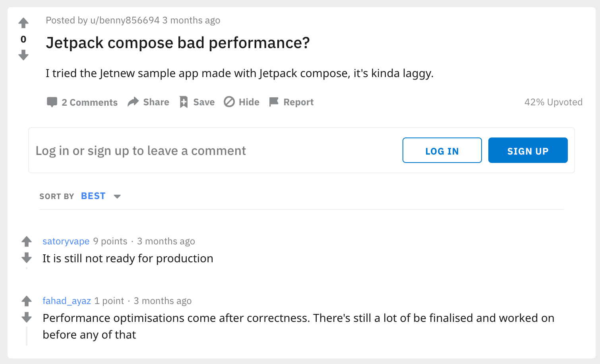The width and height of the screenshot is (600, 364).
Task: Upvote the Jetpack compose post
Action: pos(23,23)
